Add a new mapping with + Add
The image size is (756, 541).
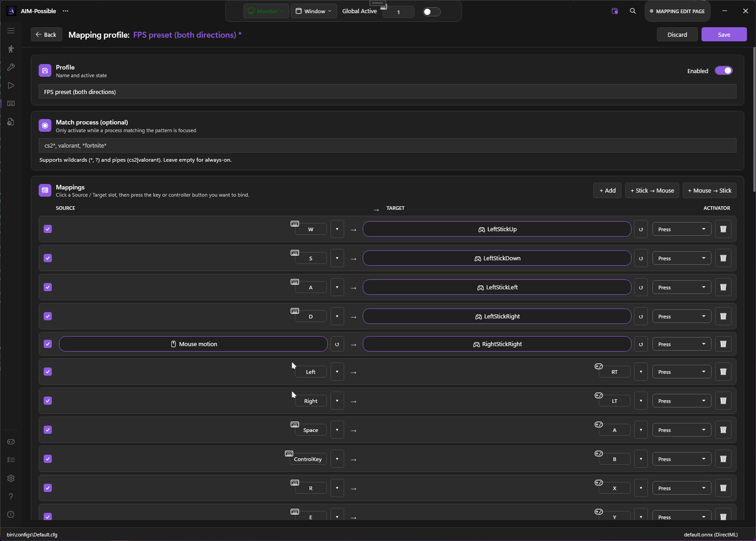607,190
